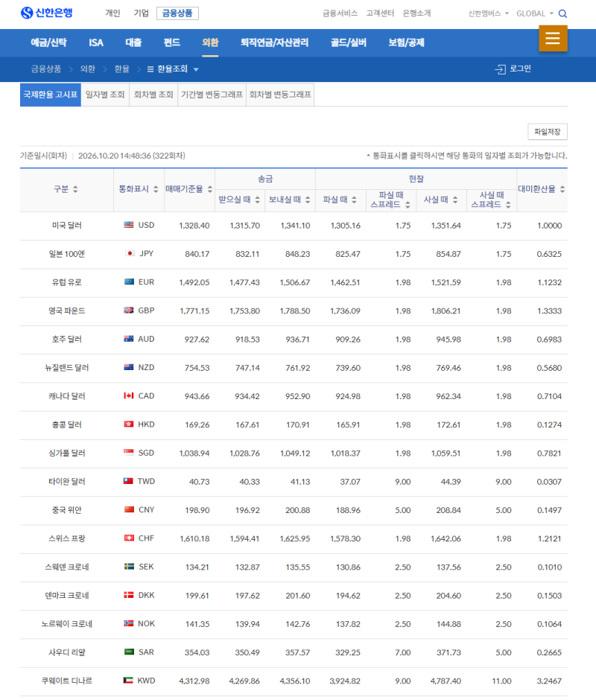Click the NOK flag icon
The width and height of the screenshot is (596, 700).
tap(129, 623)
